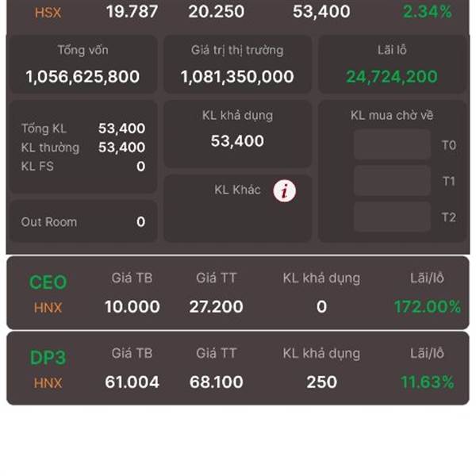Select the CEO ticker symbol
This screenshot has height=476, width=476.
(48, 282)
